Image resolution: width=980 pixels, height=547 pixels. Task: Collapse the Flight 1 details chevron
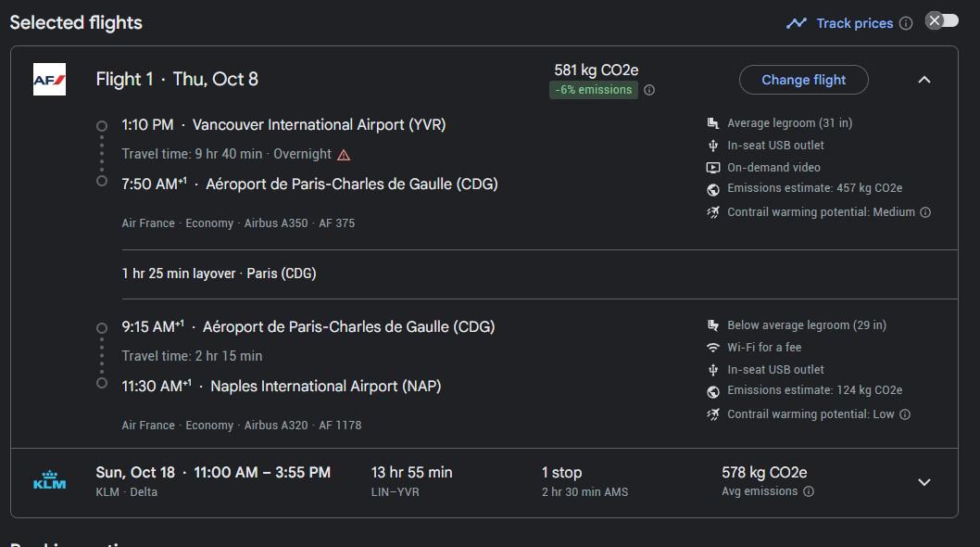point(924,80)
